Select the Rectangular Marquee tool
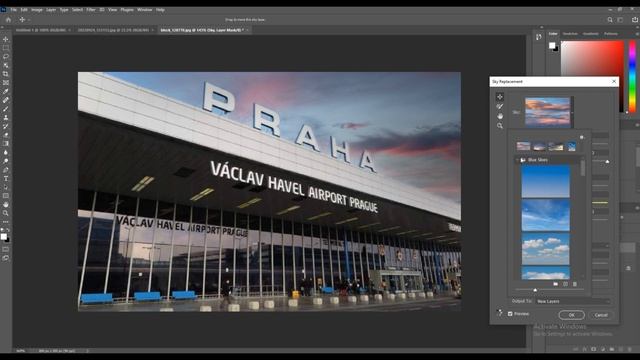The image size is (640, 360). [6, 48]
